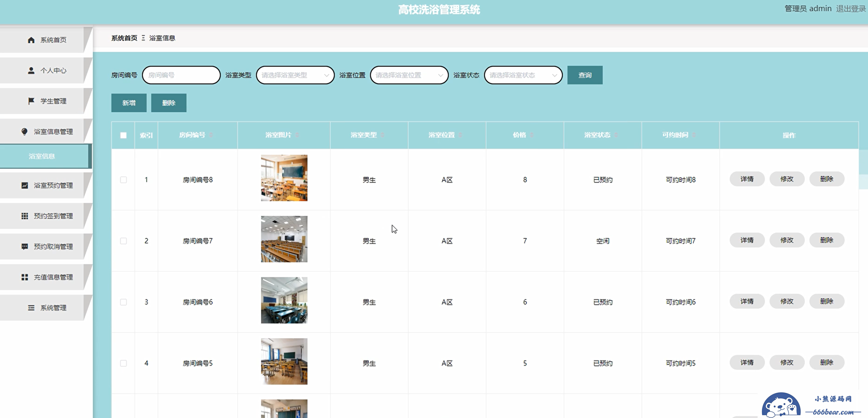Click 修改 for 房间编号7
The image size is (868, 418).
tap(787, 240)
